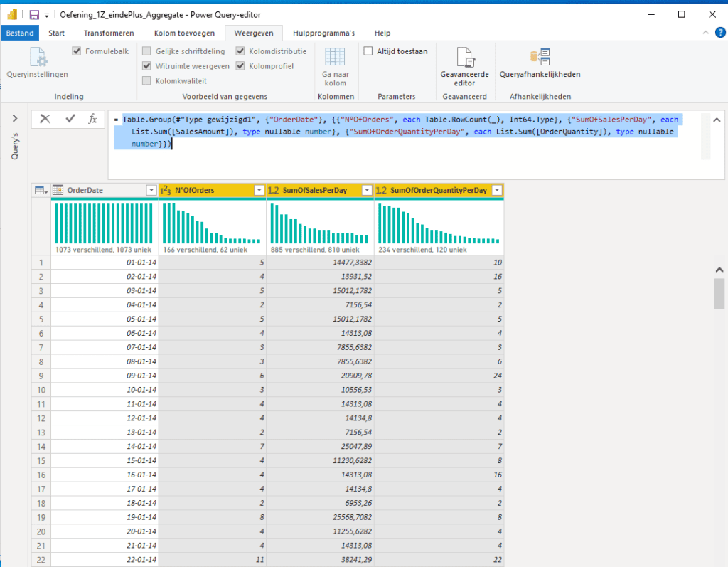Click the fx function icon
The image size is (728, 567).
click(x=93, y=119)
